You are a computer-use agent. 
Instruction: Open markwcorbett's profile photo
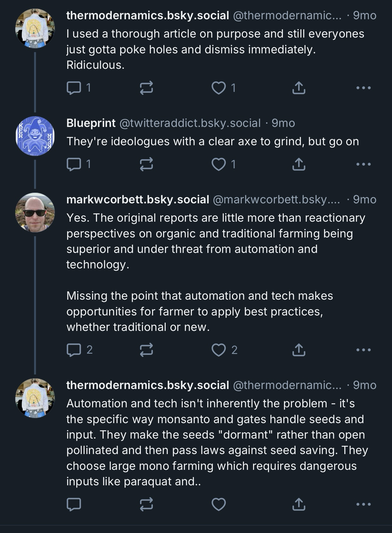tap(35, 213)
